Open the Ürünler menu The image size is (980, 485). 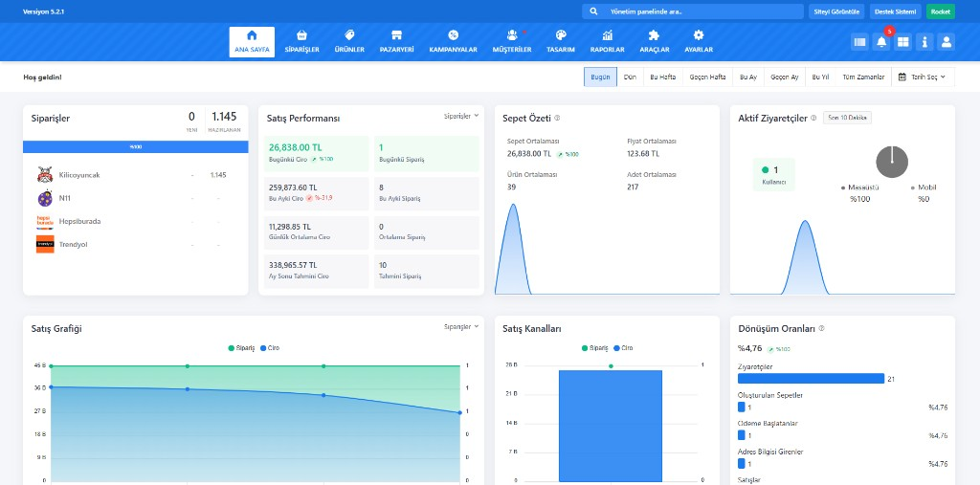tap(349, 42)
